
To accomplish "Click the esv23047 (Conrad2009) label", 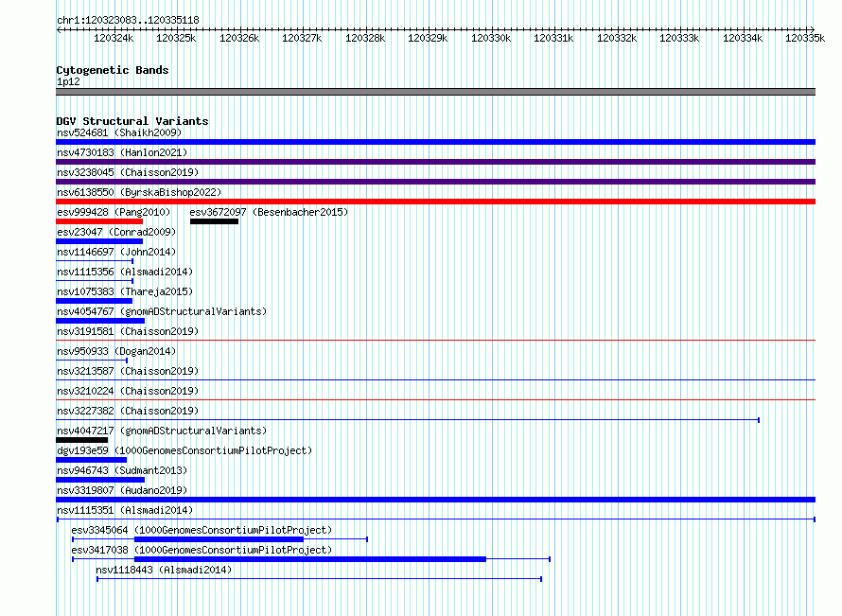I will tap(116, 232).
